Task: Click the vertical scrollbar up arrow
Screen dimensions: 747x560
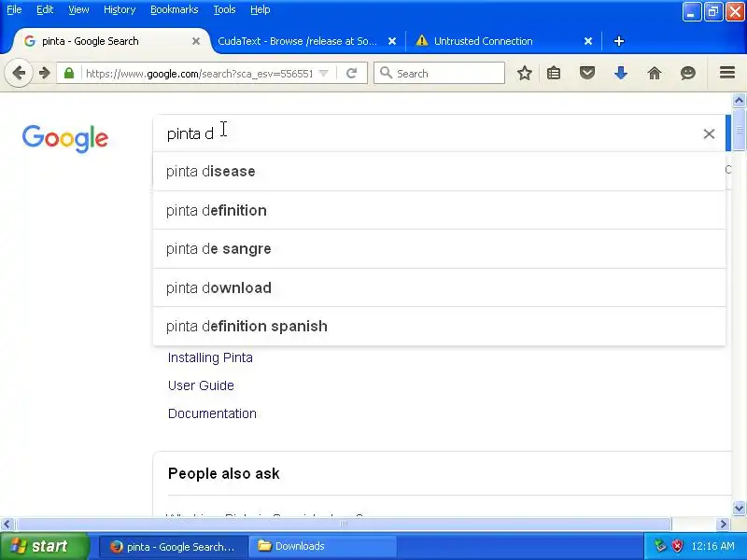Action: tap(739, 101)
